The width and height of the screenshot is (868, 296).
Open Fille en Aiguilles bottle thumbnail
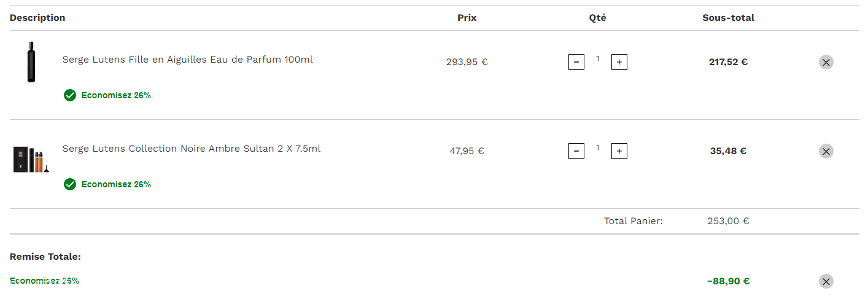pyautogui.click(x=31, y=62)
